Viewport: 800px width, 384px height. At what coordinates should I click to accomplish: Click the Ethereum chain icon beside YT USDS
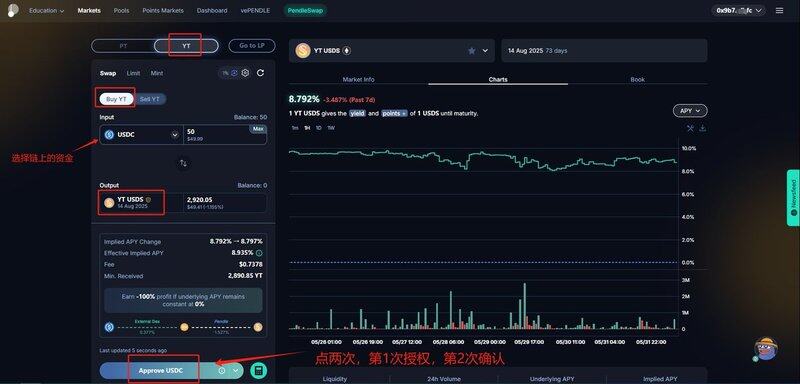[x=347, y=50]
